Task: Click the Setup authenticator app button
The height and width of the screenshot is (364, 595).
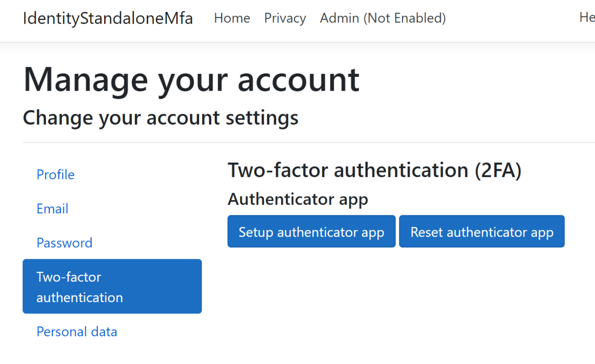Action: (x=311, y=231)
